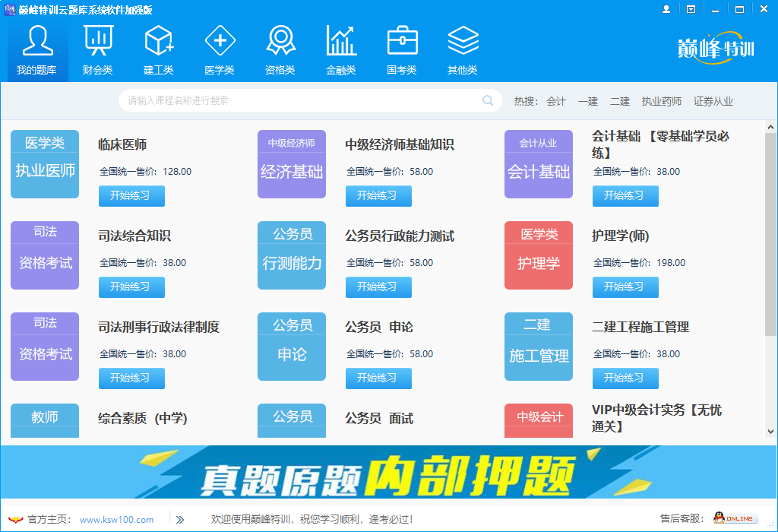Viewport: 778px width, 532px height.
Task: Click the red logo beside 官方主页
Action: 15,520
